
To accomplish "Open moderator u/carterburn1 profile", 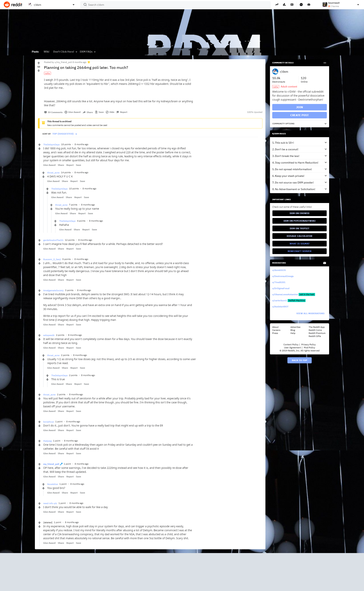I will pyautogui.click(x=279, y=301).
